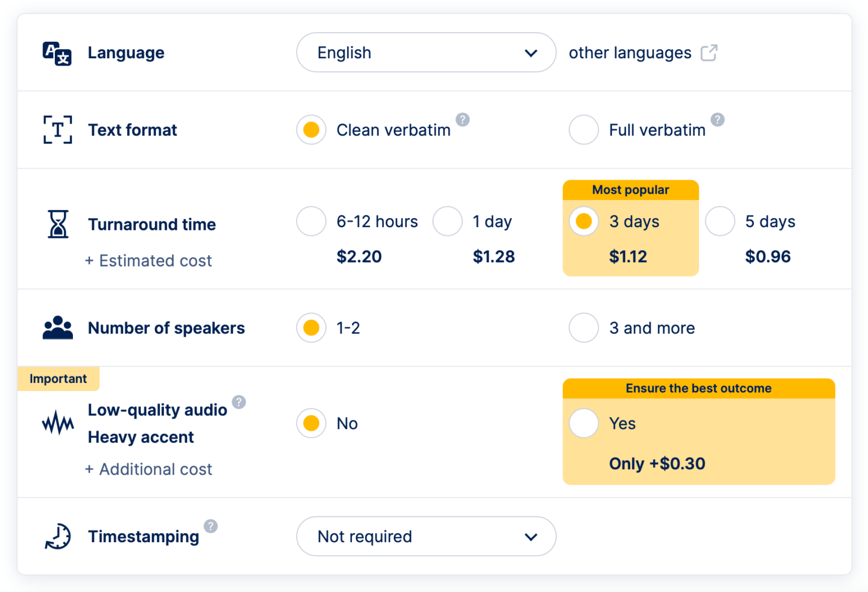This screenshot has height=592, width=868.
Task: Enable Yes for heavy accent audio
Action: point(584,423)
